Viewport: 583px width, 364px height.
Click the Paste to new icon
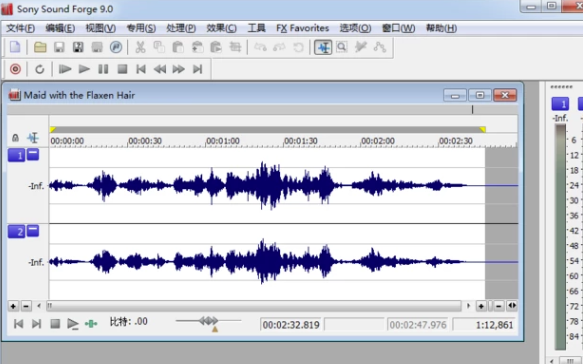tap(216, 47)
